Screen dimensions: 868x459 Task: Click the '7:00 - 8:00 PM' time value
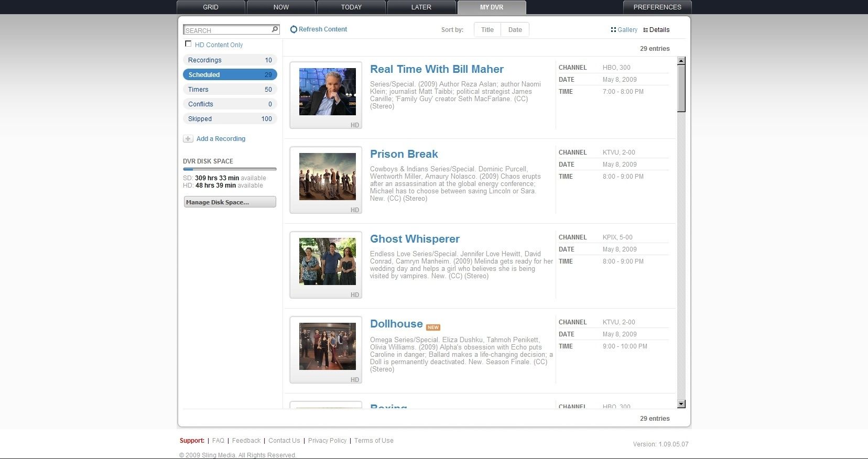pos(623,92)
